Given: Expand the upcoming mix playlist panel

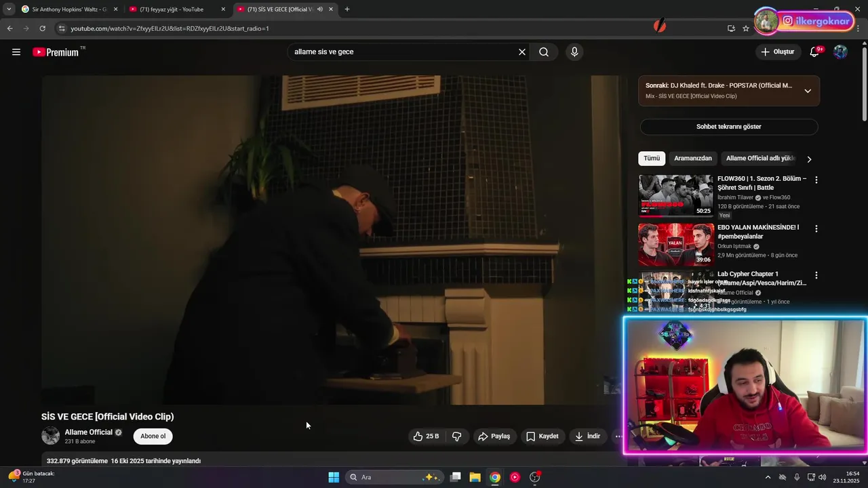Looking at the screenshot, I should coord(808,91).
